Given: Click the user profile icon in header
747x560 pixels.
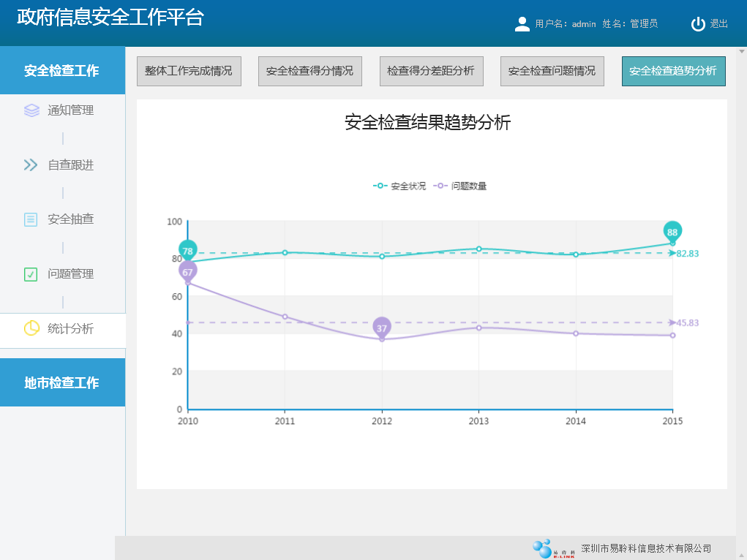Looking at the screenshot, I should [x=522, y=24].
